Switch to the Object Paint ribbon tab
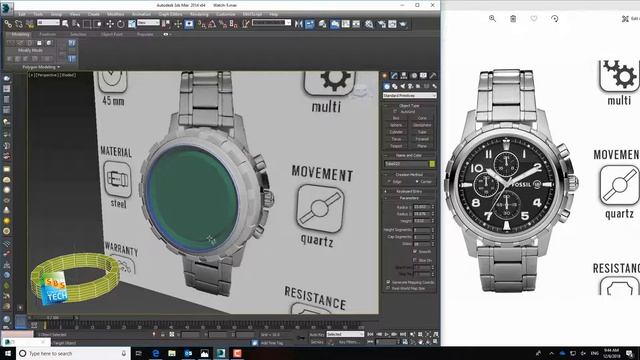 111,35
